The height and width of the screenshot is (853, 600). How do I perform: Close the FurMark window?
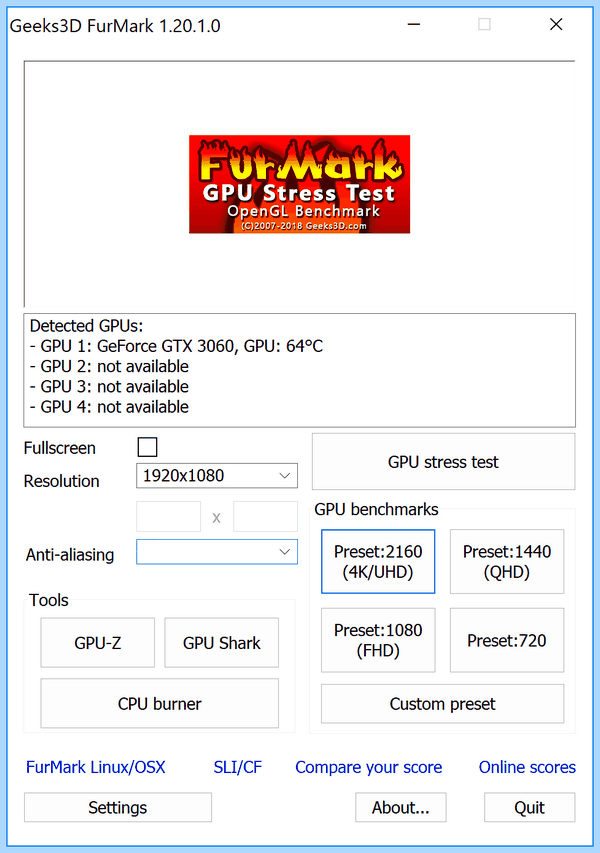(x=556, y=24)
